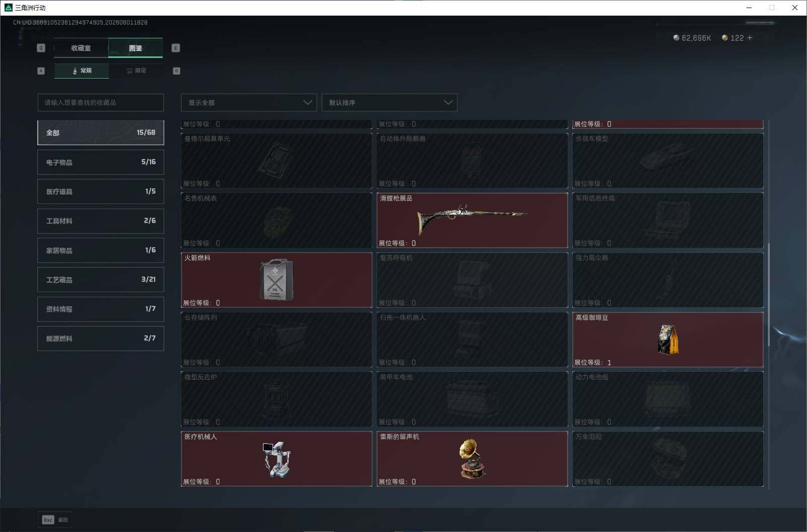Click 展位等级: 1 on coffee beans card
The image size is (807, 532).
[x=592, y=362]
